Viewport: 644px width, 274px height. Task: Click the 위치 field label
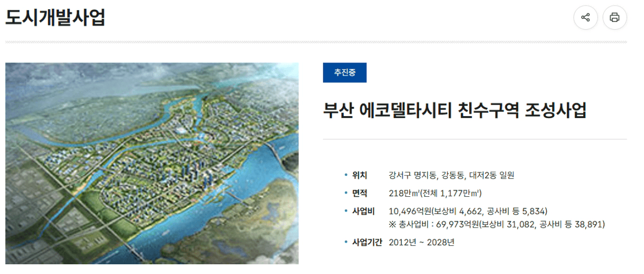[359, 175]
